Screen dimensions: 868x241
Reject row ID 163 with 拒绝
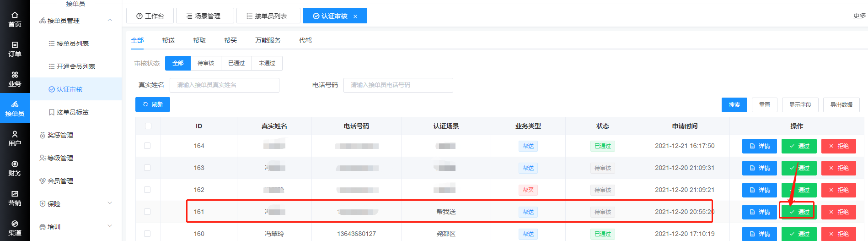coord(839,168)
